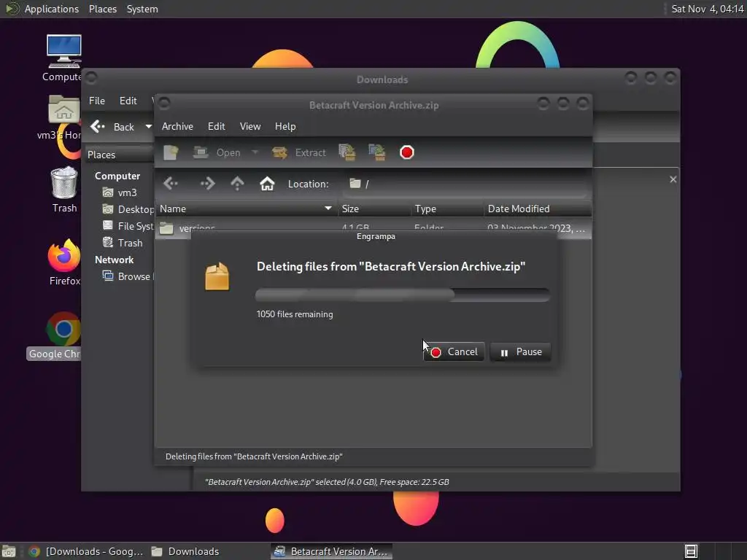The height and width of the screenshot is (560, 747).
Task: Open the Edit menu in Engrampa
Action: pyautogui.click(x=216, y=126)
